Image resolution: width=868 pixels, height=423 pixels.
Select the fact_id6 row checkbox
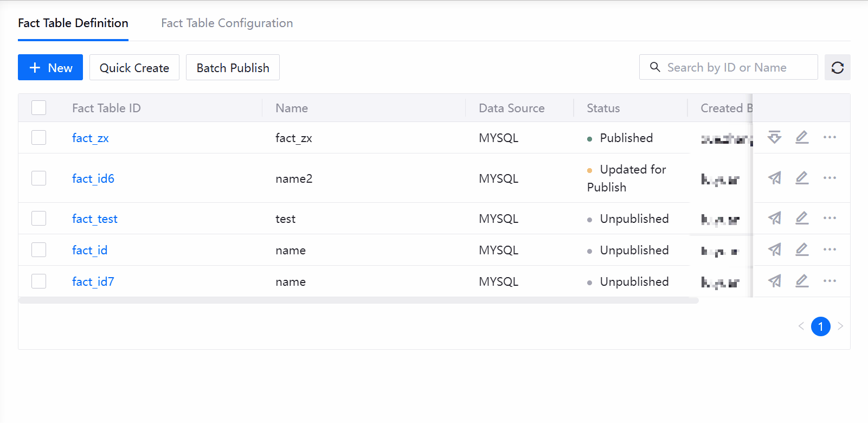point(38,178)
